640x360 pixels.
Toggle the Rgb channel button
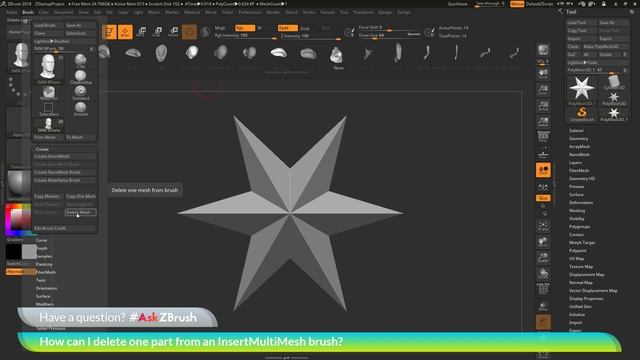click(x=245, y=28)
